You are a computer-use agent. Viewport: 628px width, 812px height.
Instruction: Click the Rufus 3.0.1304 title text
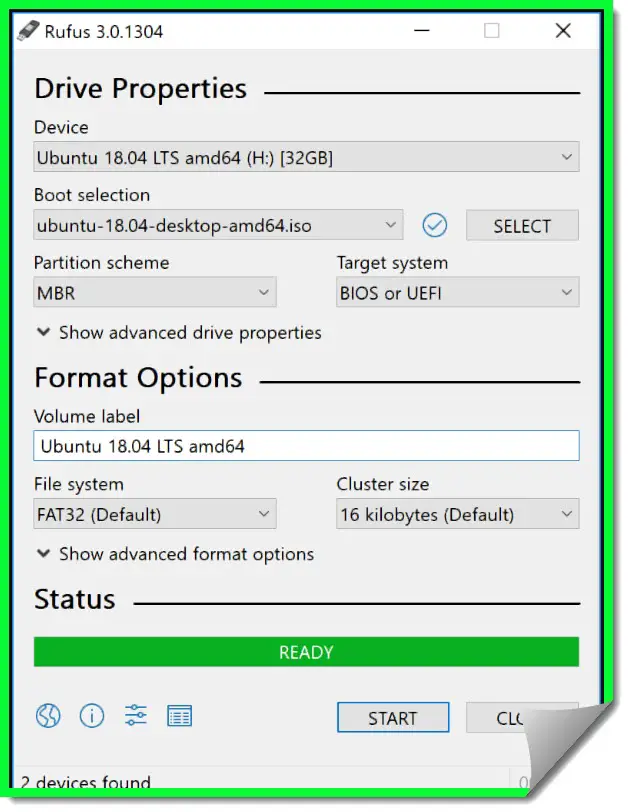click(104, 32)
